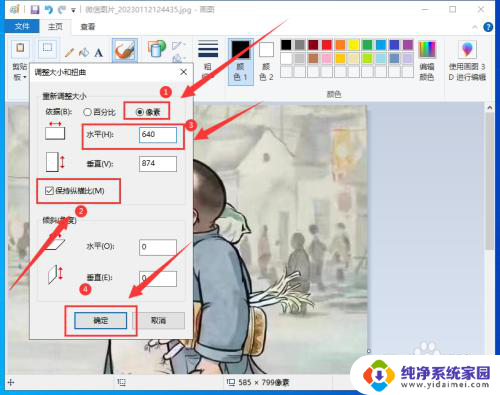500x395 pixels.
Task: Pick the pink palette swatch
Action: click(327, 59)
